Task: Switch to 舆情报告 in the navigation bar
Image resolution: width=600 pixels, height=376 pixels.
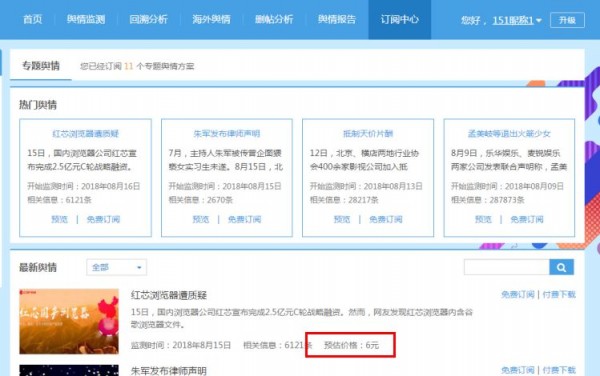Action: coord(337,19)
